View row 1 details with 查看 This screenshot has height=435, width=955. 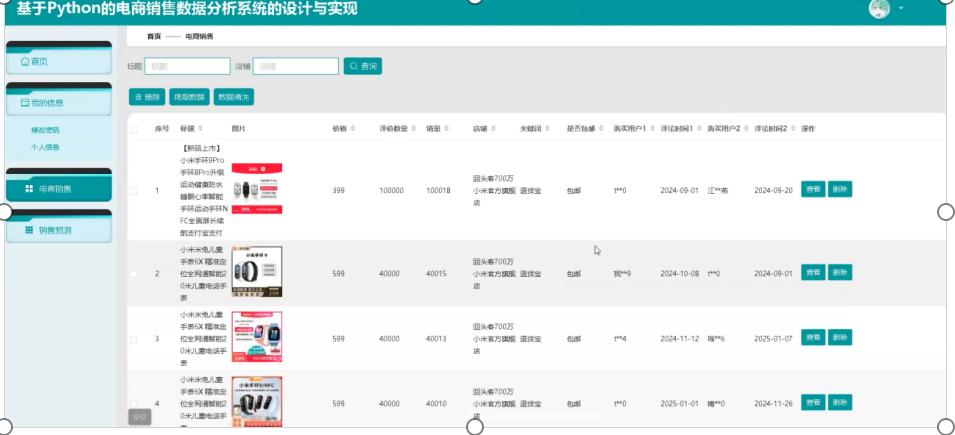(813, 189)
